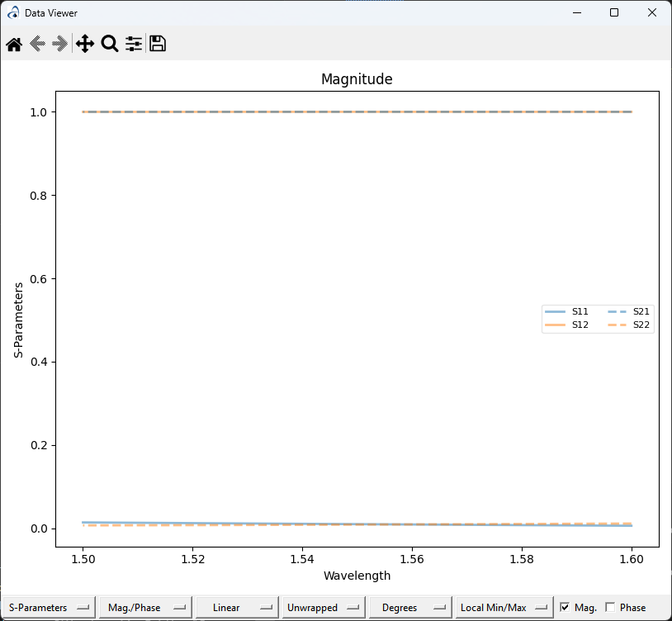Open the Degrees units dropdown
The width and height of the screenshot is (672, 621).
(x=410, y=607)
